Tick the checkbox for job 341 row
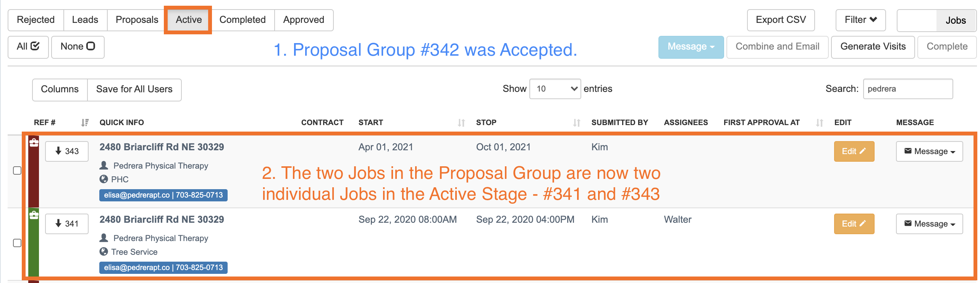 [x=17, y=243]
